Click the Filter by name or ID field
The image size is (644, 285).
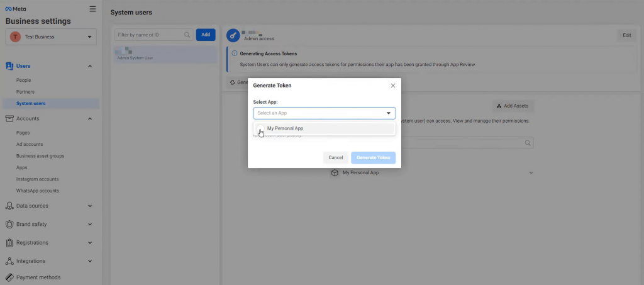coord(153,35)
